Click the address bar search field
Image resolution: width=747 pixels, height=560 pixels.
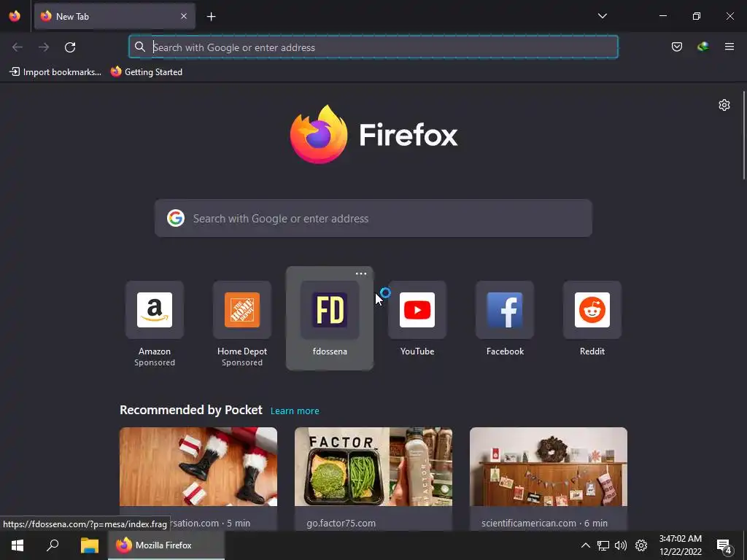[373, 47]
